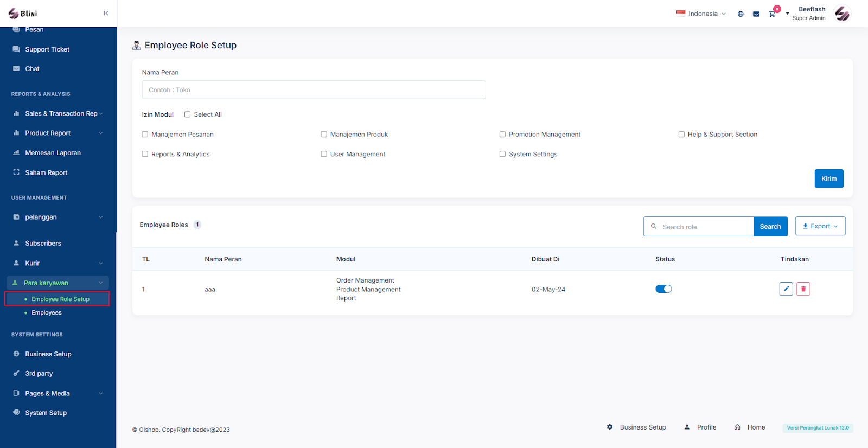Viewport: 868px width, 448px height.
Task: Click the 3rd party key icon
Action: point(16,373)
